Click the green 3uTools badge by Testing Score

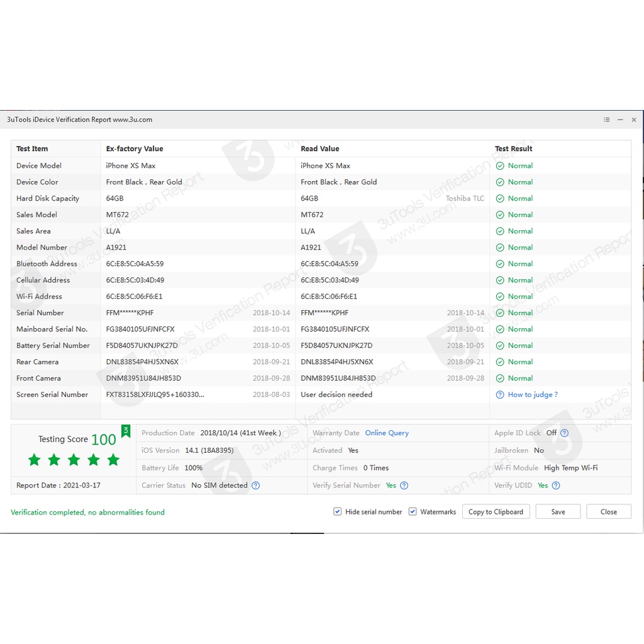tap(126, 431)
